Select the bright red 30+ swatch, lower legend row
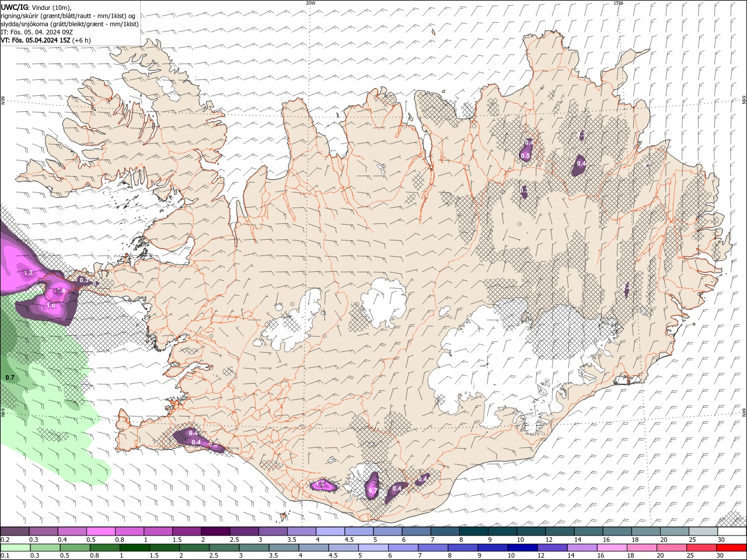Viewport: 747px width, 560px height. point(732,548)
